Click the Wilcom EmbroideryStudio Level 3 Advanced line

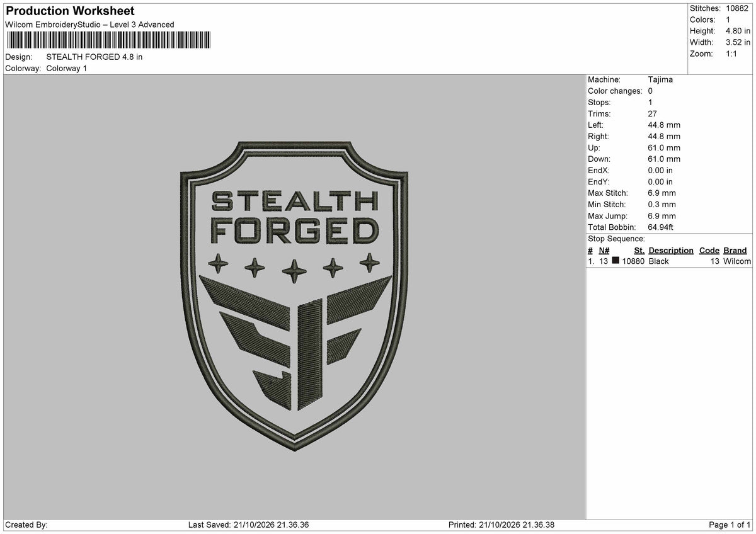89,25
